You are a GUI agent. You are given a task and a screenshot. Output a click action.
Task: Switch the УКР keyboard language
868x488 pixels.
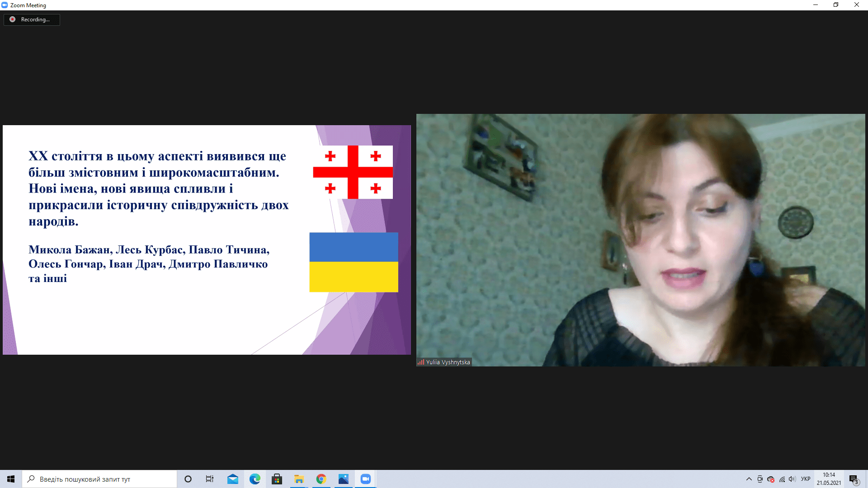[806, 479]
